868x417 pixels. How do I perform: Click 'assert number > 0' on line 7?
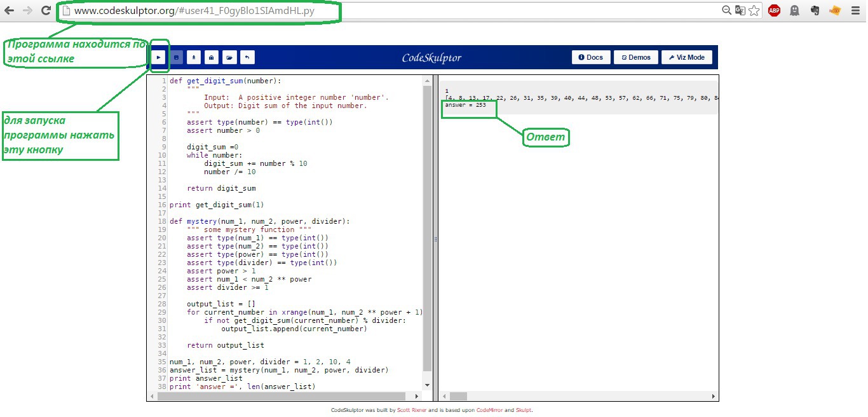[x=223, y=130]
